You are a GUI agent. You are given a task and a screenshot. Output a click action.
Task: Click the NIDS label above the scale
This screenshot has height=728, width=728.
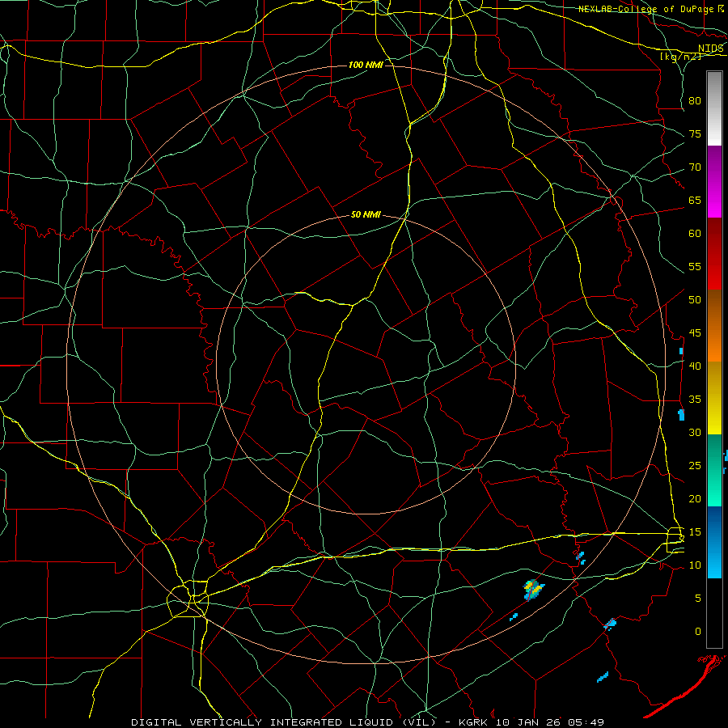coord(710,48)
